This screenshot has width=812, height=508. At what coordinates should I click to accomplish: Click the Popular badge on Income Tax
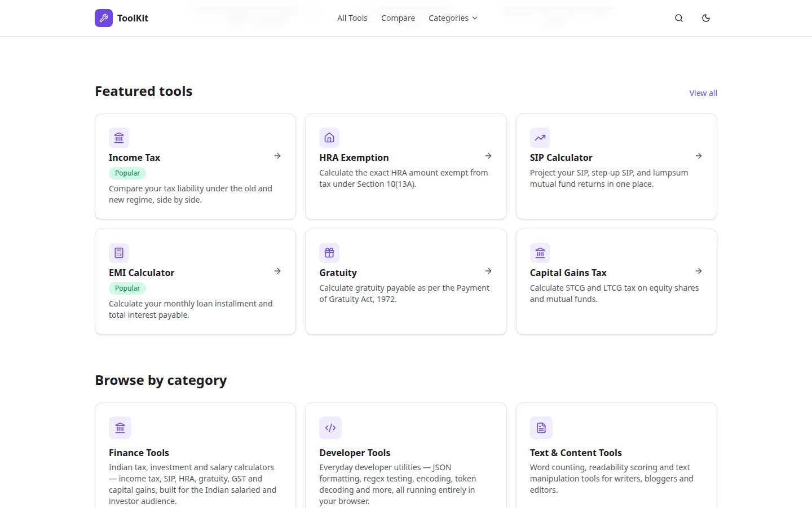127,173
